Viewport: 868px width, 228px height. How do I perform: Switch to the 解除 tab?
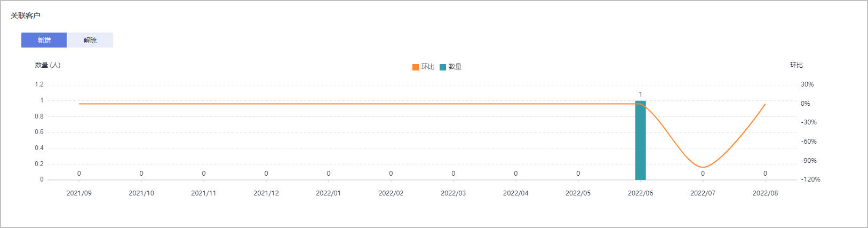[90, 40]
